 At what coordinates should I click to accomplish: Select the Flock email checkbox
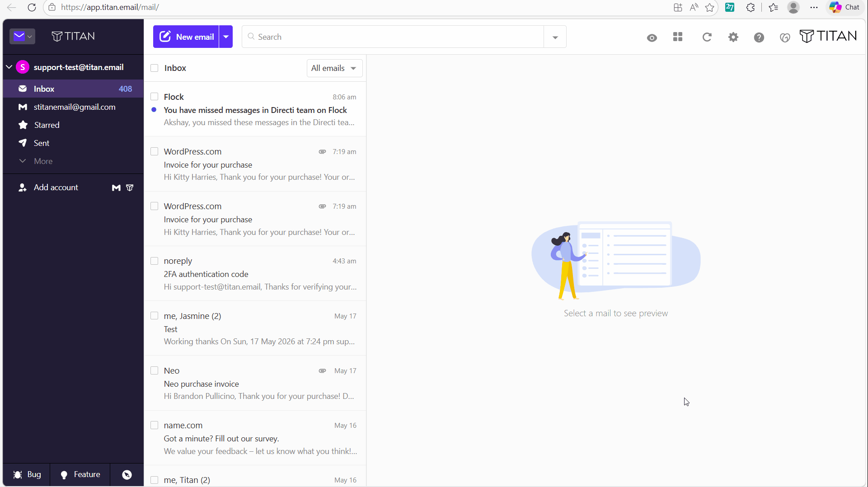point(155,97)
